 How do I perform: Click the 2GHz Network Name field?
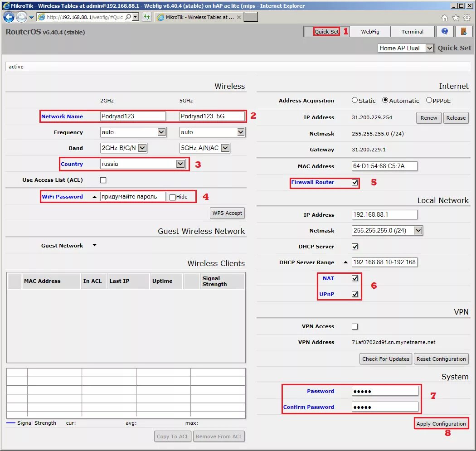[x=133, y=116]
